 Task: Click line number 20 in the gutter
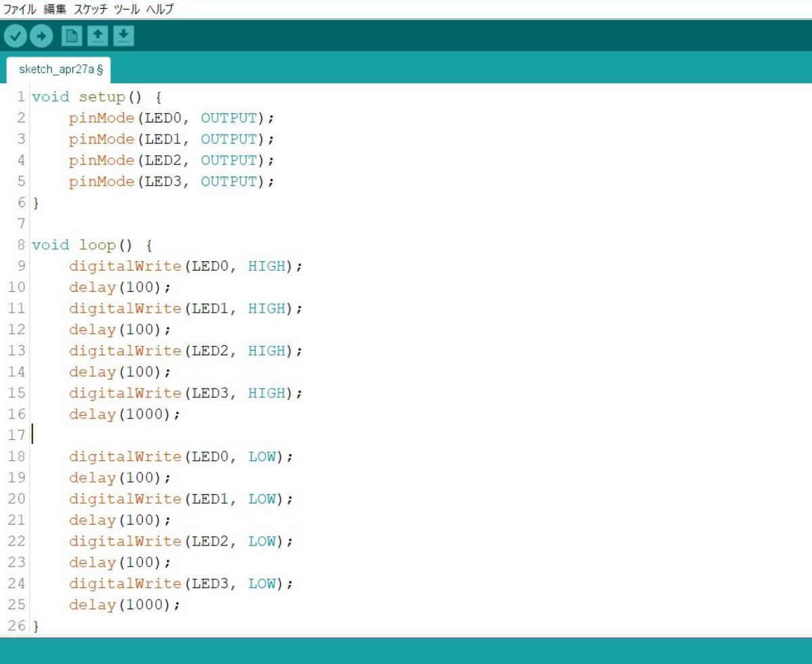point(16,499)
